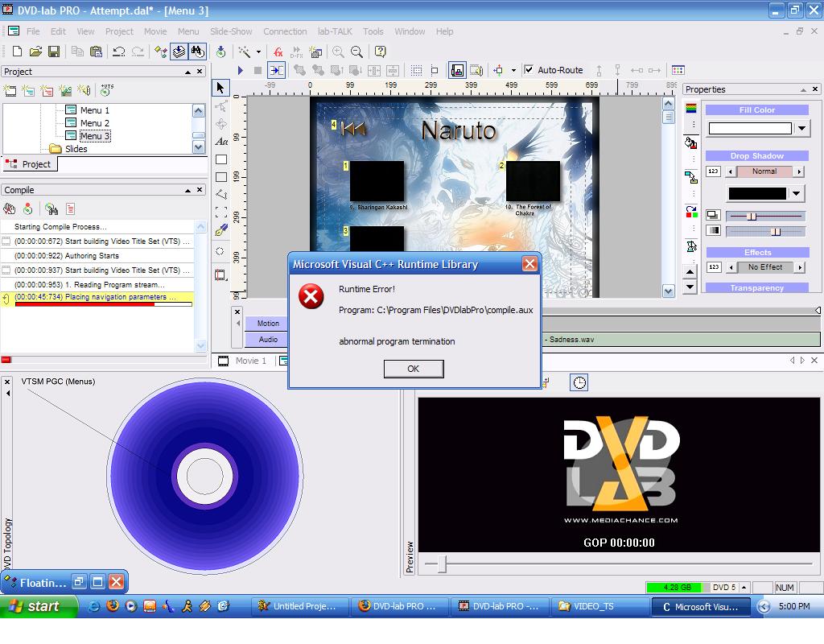Open a project with the folder icon

(35, 52)
